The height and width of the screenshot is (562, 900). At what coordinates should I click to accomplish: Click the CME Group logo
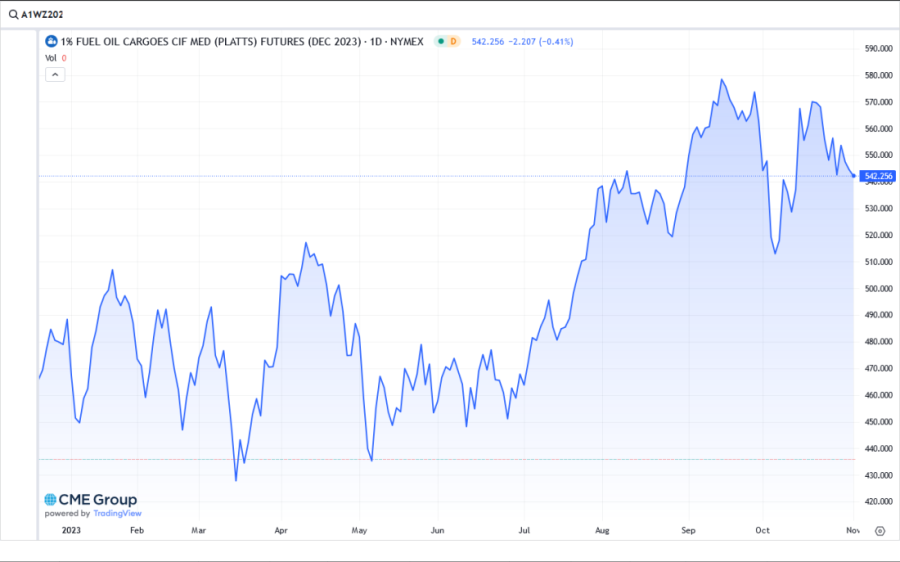pyautogui.click(x=90, y=500)
